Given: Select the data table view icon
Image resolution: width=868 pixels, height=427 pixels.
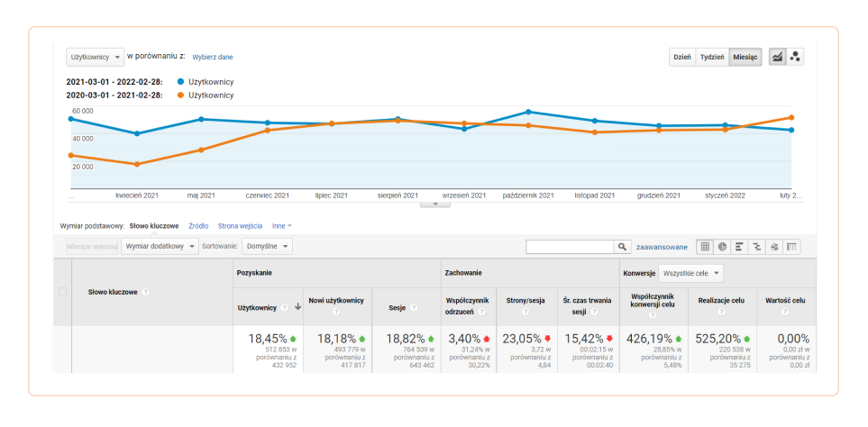Looking at the screenshot, I should [x=705, y=247].
